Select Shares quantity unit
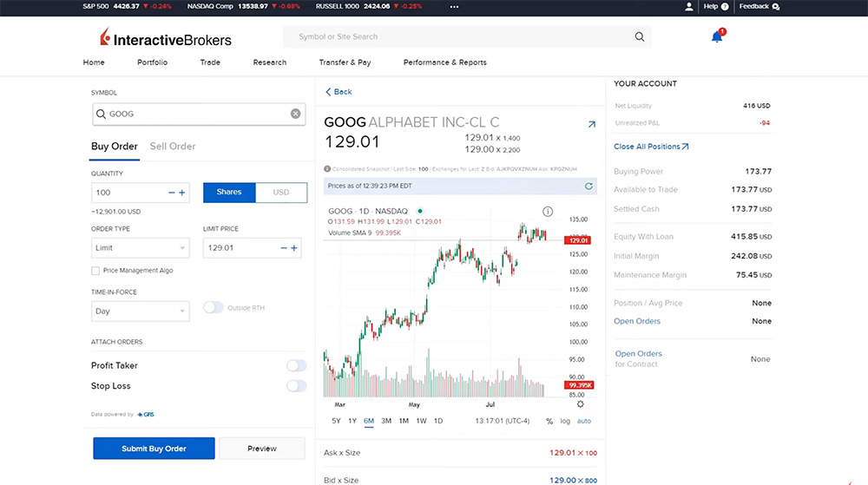Viewport: 868px width, 485px height. [x=229, y=193]
